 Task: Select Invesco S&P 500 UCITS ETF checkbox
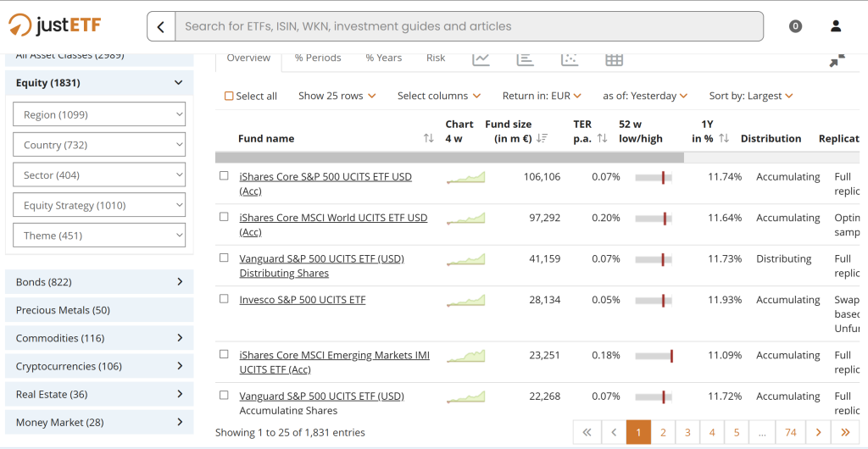point(224,298)
